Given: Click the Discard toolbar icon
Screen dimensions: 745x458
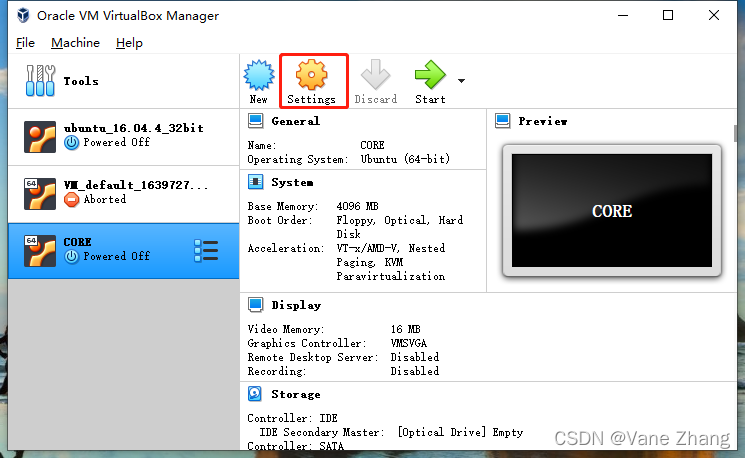Looking at the screenshot, I should pyautogui.click(x=375, y=75).
